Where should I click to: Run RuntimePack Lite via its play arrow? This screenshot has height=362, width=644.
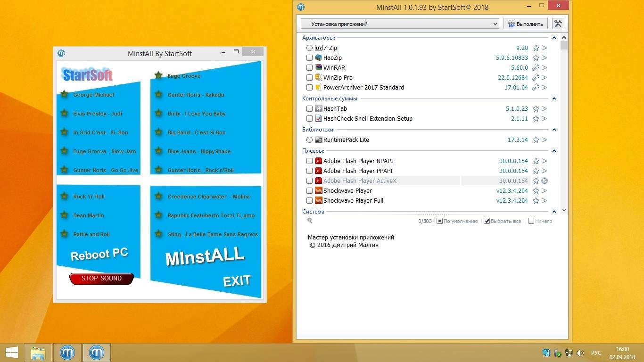click(x=544, y=140)
